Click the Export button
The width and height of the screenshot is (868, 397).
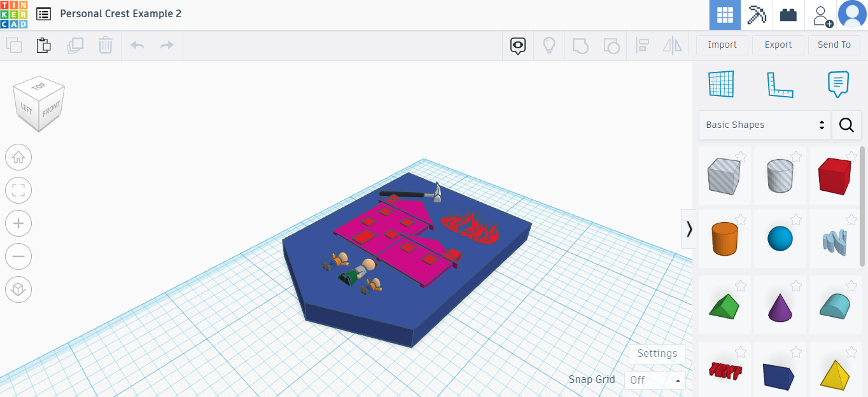[x=778, y=45]
